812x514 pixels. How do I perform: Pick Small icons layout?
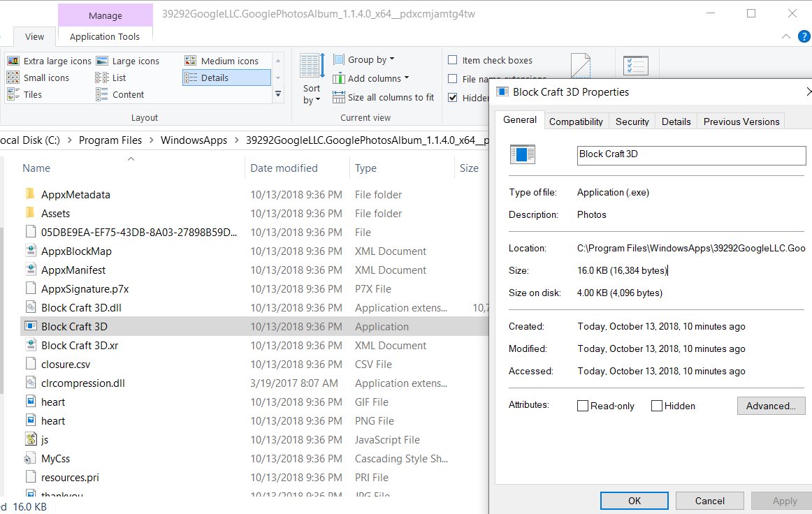[x=38, y=78]
